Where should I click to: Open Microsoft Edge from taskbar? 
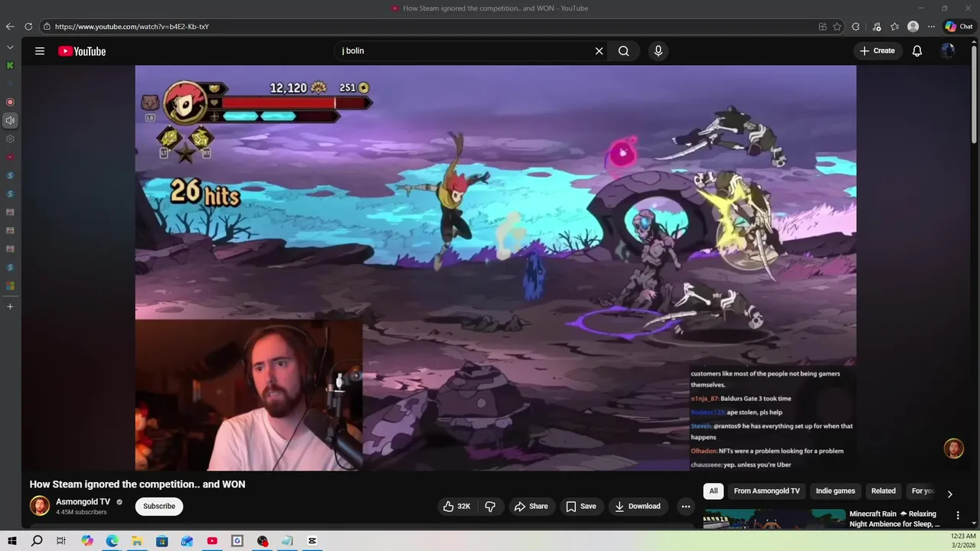pyautogui.click(x=112, y=541)
